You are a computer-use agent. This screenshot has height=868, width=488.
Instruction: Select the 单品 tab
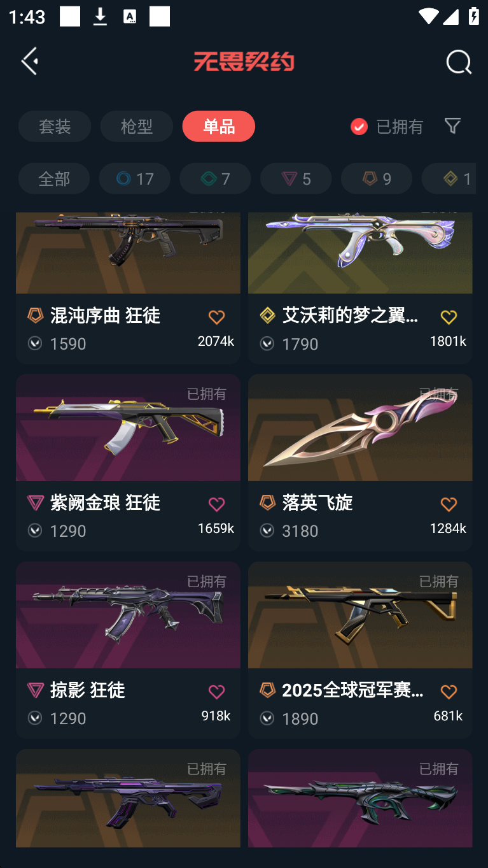219,126
